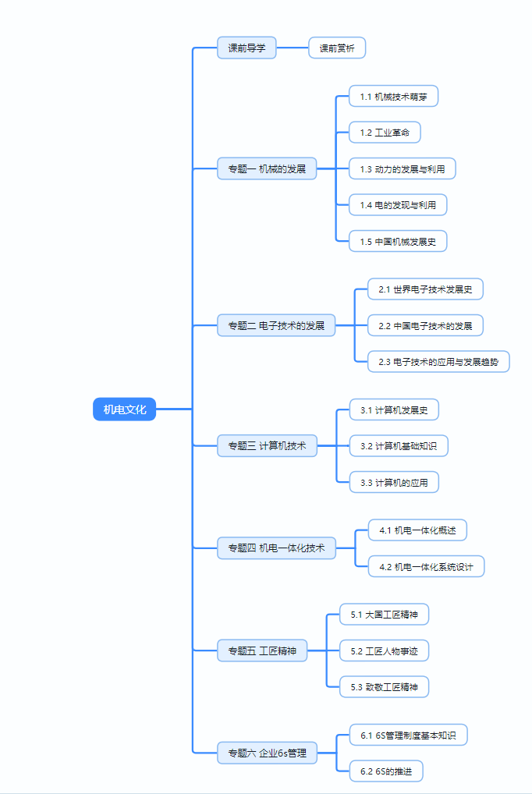This screenshot has height=794, width=532.
Task: Click 专题一 机械的发展 topic node
Action: (x=267, y=168)
